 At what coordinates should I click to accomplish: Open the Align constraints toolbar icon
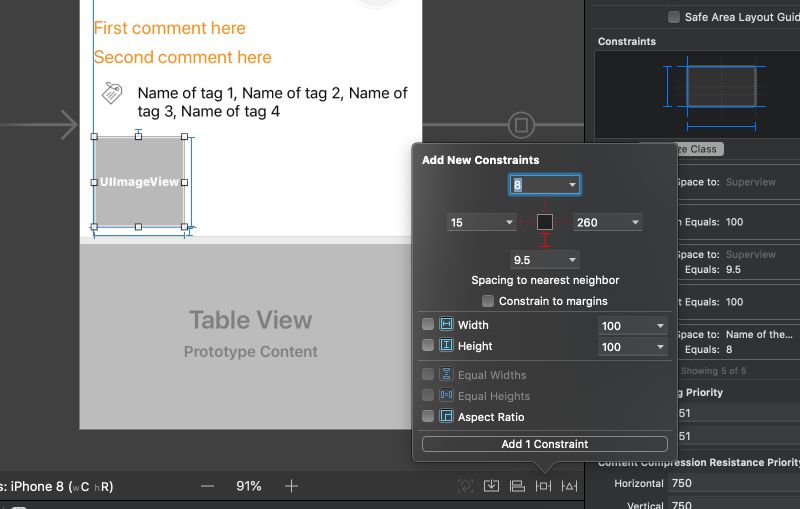pyautogui.click(x=517, y=486)
